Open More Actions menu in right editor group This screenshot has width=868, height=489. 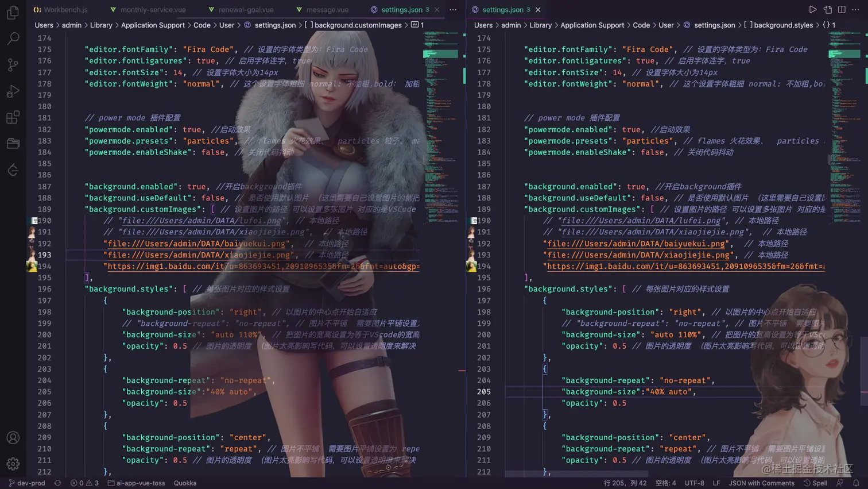[855, 10]
